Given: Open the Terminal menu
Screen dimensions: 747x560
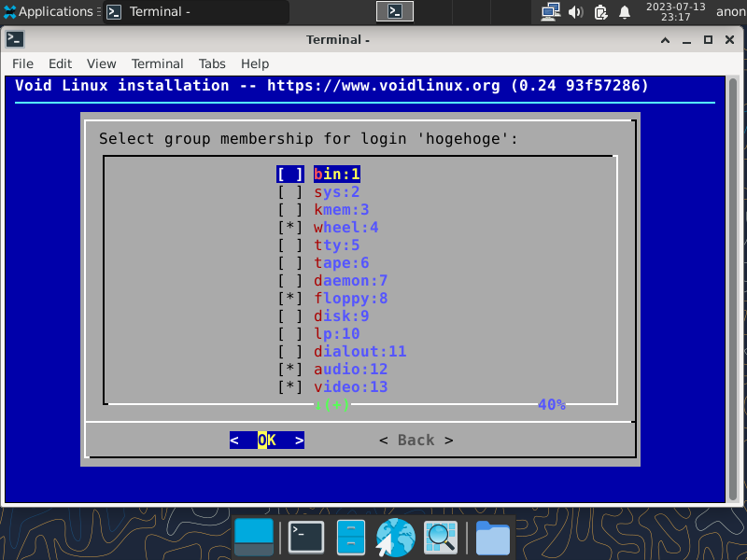Looking at the screenshot, I should (x=157, y=63).
